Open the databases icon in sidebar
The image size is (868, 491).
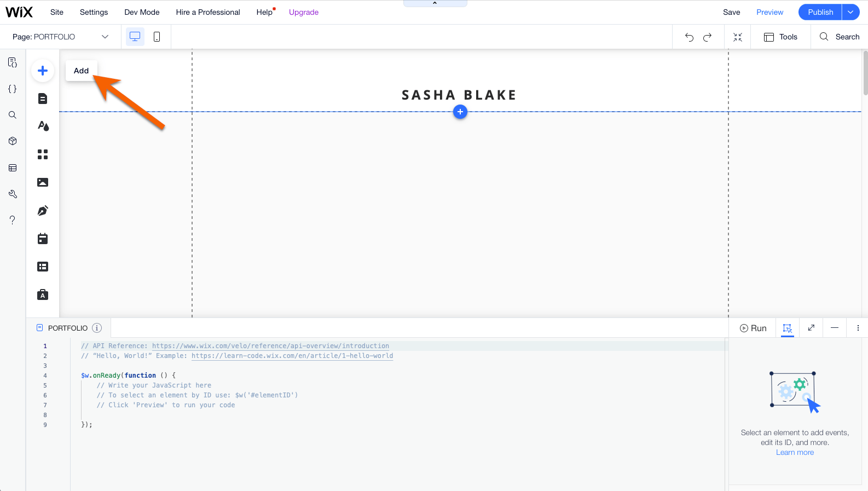coord(13,168)
